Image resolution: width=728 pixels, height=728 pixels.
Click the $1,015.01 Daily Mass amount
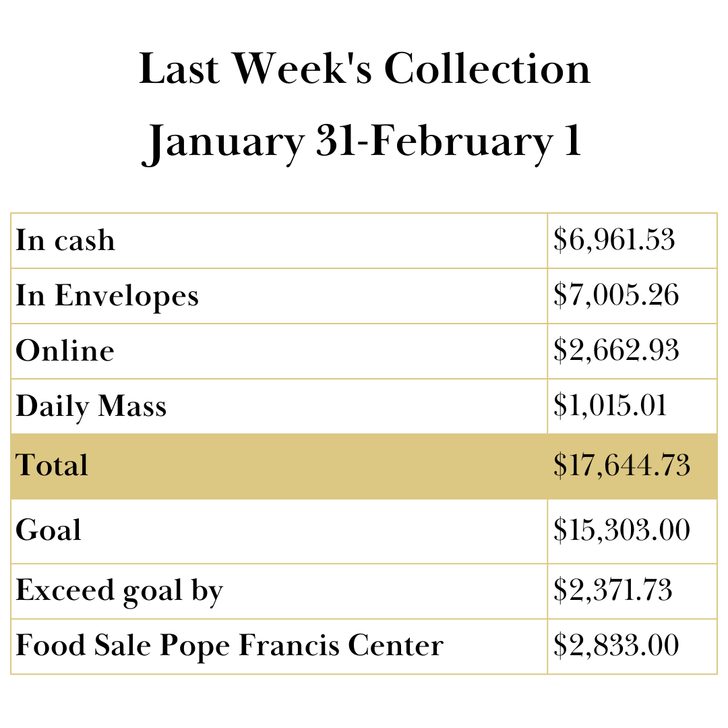click(x=610, y=406)
